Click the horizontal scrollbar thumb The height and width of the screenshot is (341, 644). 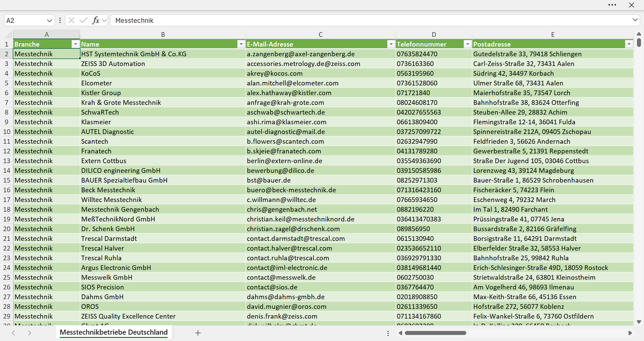click(435, 333)
